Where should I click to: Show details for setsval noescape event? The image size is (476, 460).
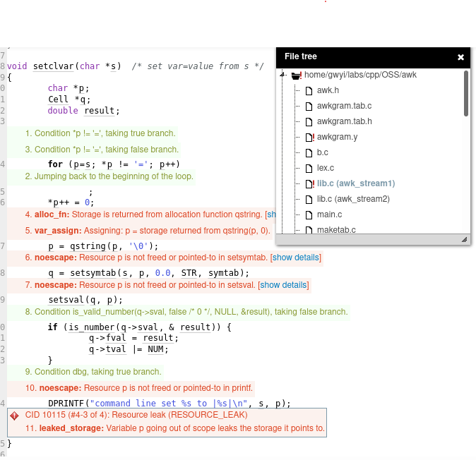283,285
